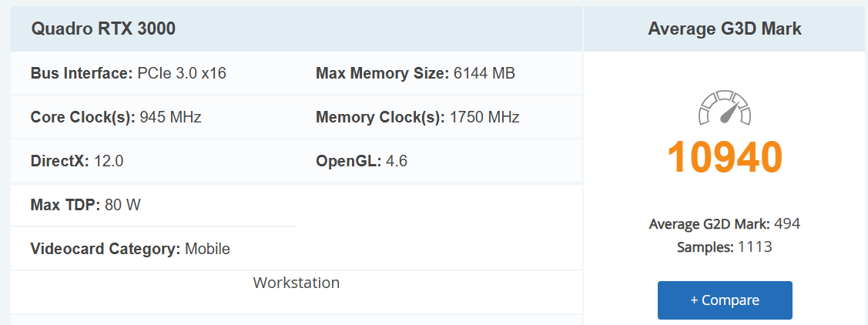Click the OpenGL 4.6 entry
This screenshot has width=868, height=325.
click(361, 161)
